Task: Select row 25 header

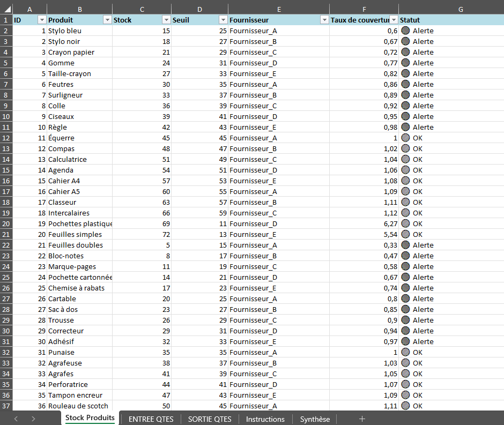Action: tap(6, 277)
